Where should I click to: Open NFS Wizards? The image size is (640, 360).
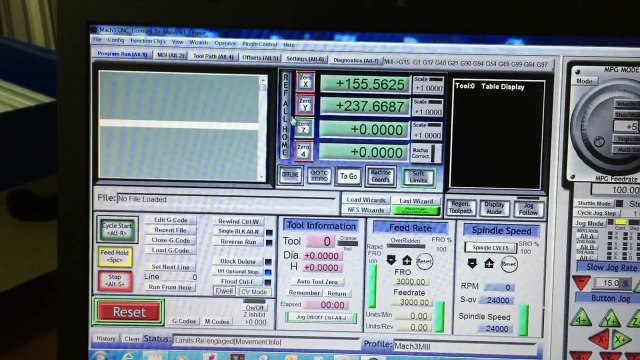[x=366, y=210]
